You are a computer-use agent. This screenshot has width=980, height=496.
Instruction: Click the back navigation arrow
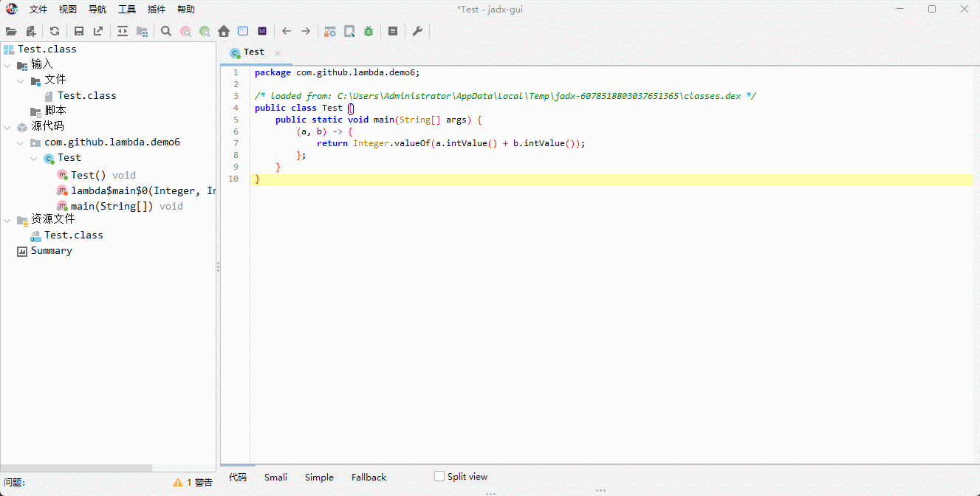[x=287, y=31]
